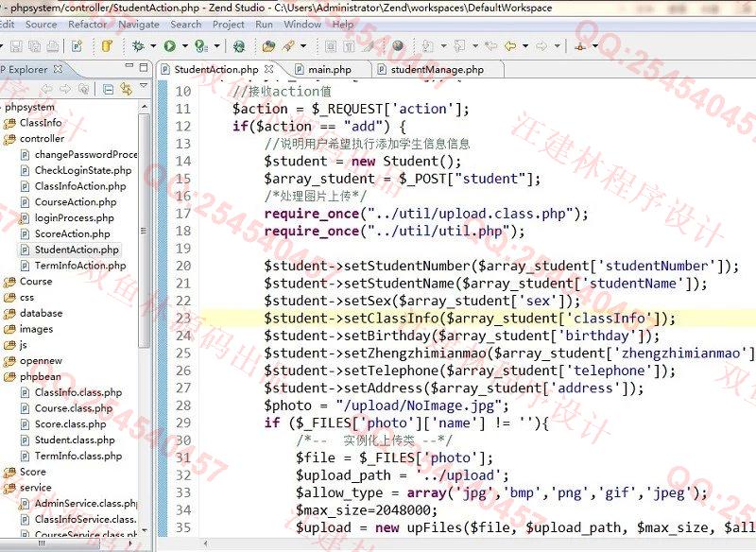Start debugging with the bug icon
The height and width of the screenshot is (552, 756).
pyautogui.click(x=138, y=46)
